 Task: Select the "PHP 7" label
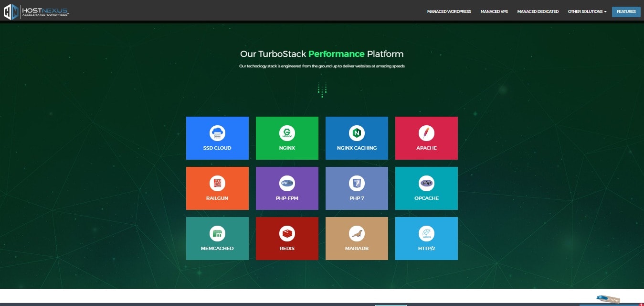click(357, 198)
